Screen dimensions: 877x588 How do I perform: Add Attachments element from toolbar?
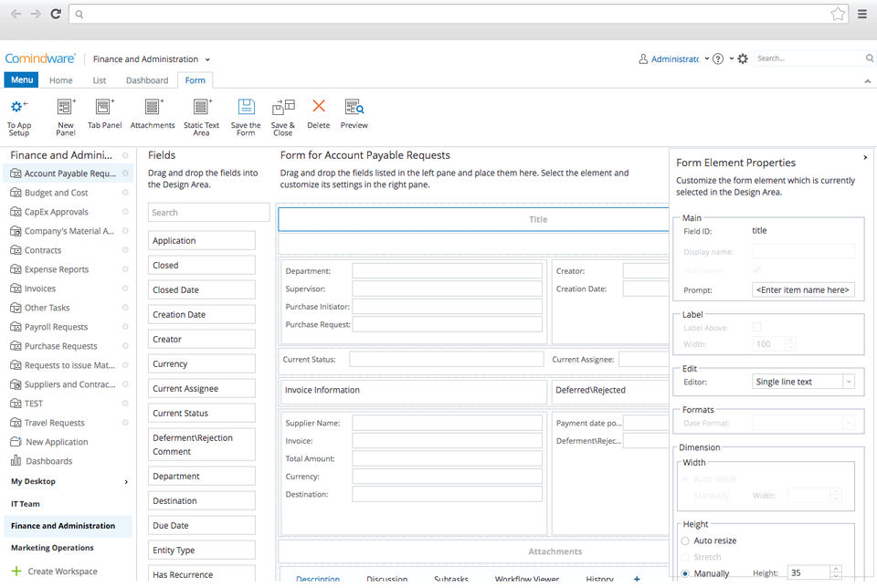(153, 107)
